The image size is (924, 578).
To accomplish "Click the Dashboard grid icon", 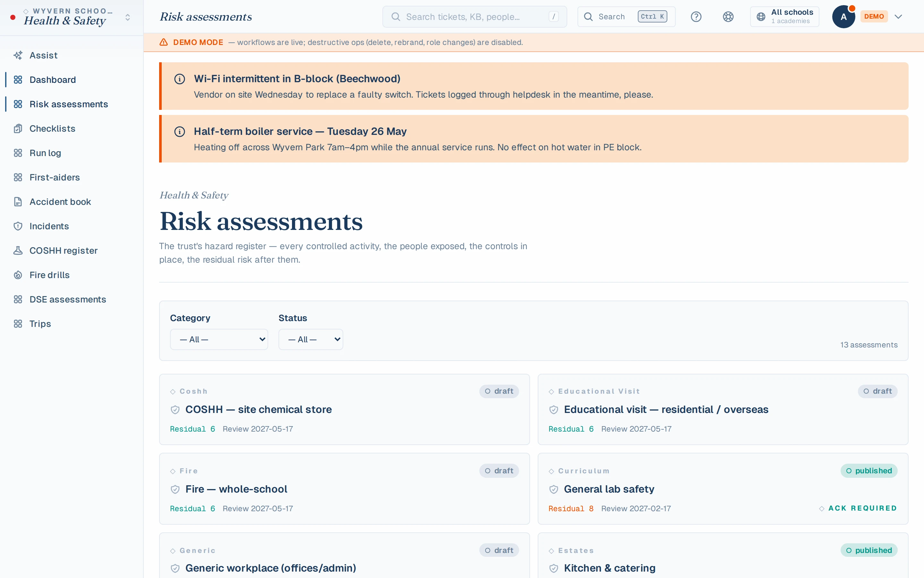I will coord(18,80).
